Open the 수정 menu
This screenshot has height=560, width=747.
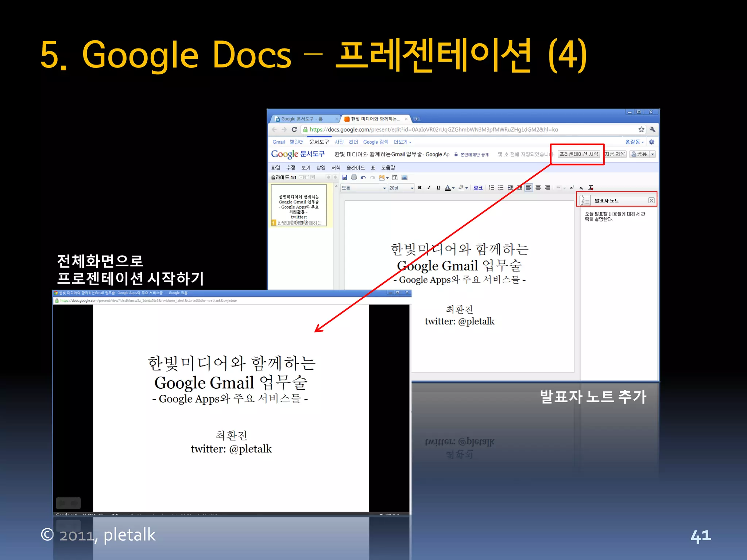pyautogui.click(x=291, y=168)
